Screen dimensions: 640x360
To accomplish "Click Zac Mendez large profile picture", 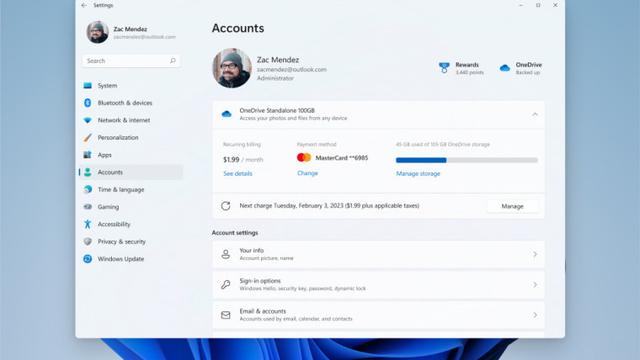I will tap(232, 68).
